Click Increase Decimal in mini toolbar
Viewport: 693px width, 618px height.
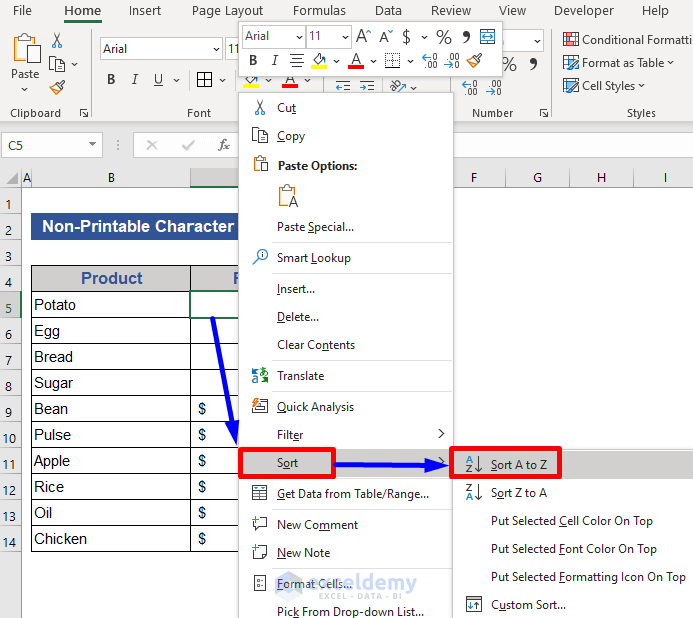(x=429, y=61)
